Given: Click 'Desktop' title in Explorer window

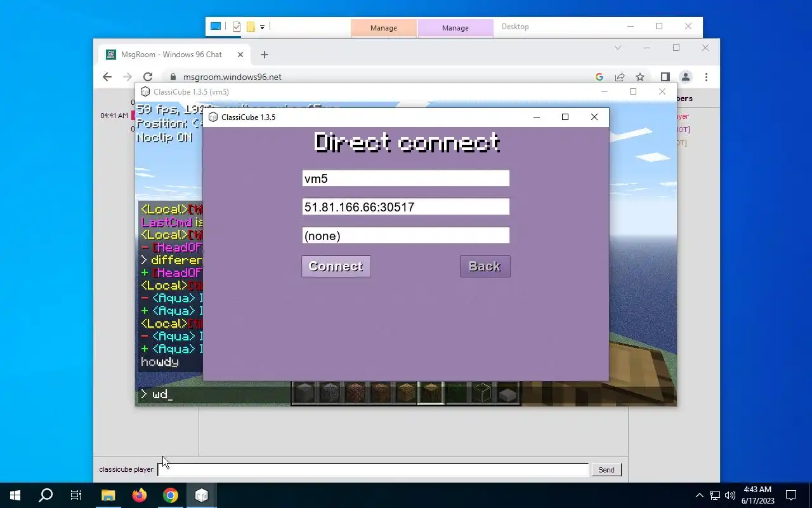Looking at the screenshot, I should pos(515,27).
